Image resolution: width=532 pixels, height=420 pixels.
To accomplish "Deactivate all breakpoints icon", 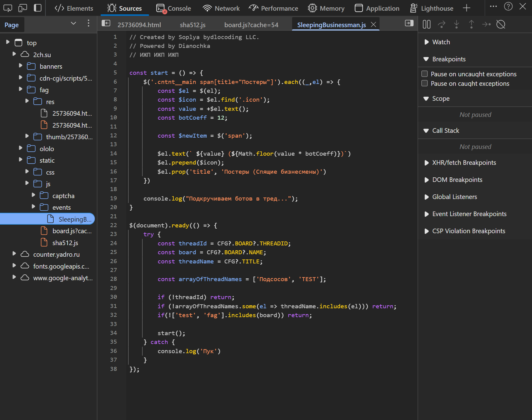I will pos(501,24).
